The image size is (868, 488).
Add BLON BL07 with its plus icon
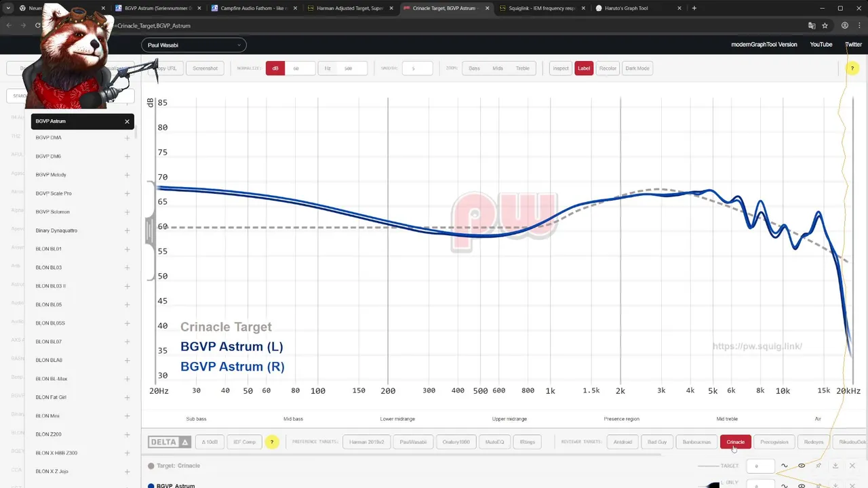[127, 342]
